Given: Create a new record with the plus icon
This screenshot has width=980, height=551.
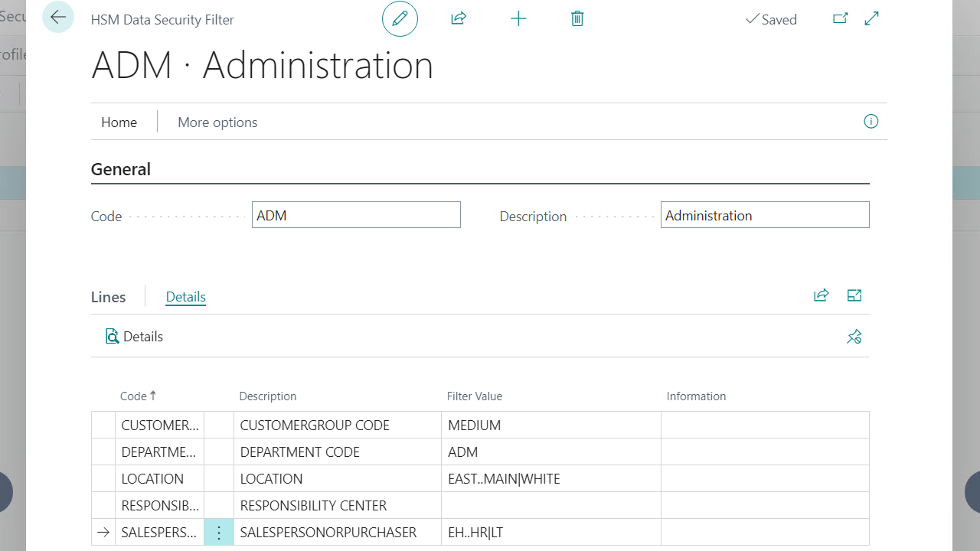Looking at the screenshot, I should point(518,18).
